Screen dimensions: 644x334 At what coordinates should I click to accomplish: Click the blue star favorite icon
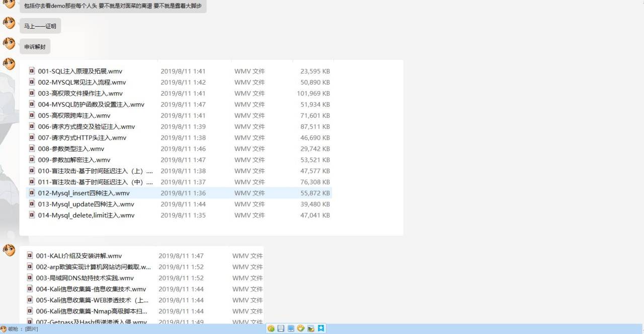point(321,328)
